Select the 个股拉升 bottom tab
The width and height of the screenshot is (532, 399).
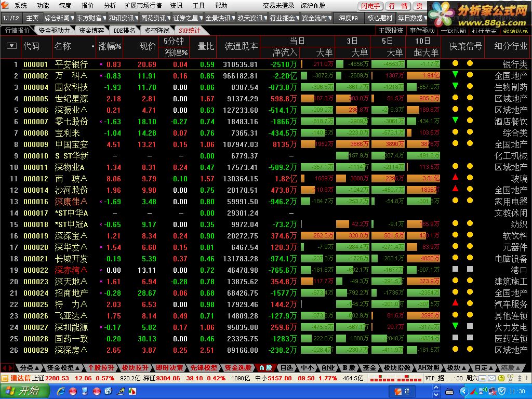click(x=101, y=367)
